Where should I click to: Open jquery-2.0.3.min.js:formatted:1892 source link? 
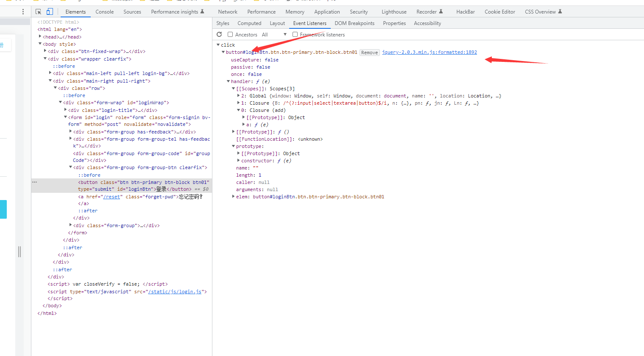pos(429,52)
